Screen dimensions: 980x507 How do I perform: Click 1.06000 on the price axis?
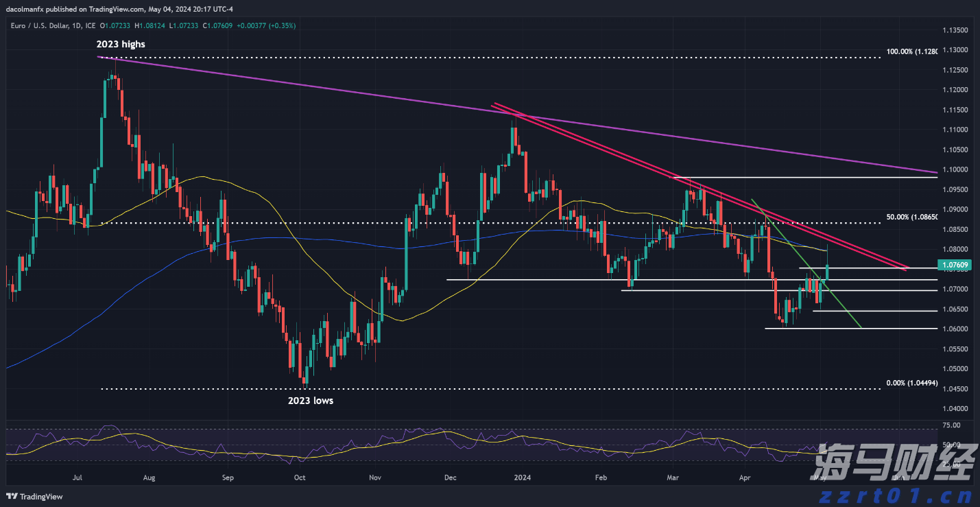point(955,329)
